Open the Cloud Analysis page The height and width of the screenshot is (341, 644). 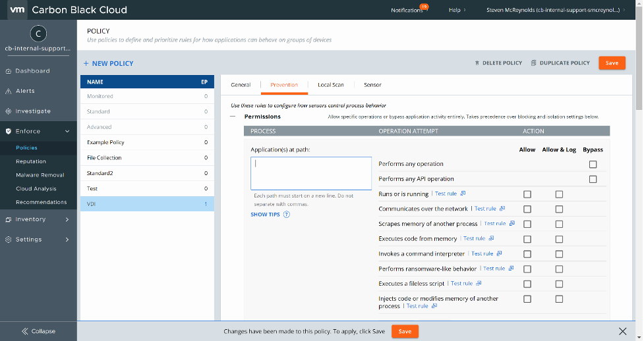36,189
